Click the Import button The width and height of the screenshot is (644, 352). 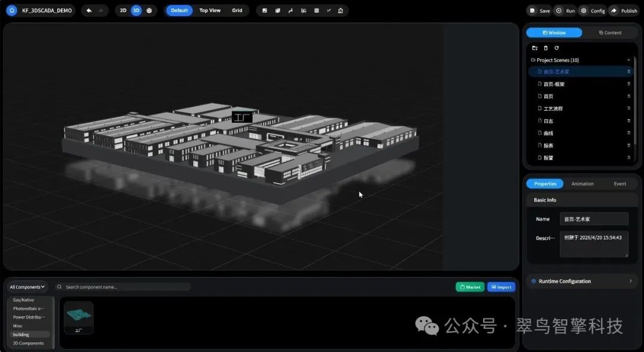coord(501,287)
